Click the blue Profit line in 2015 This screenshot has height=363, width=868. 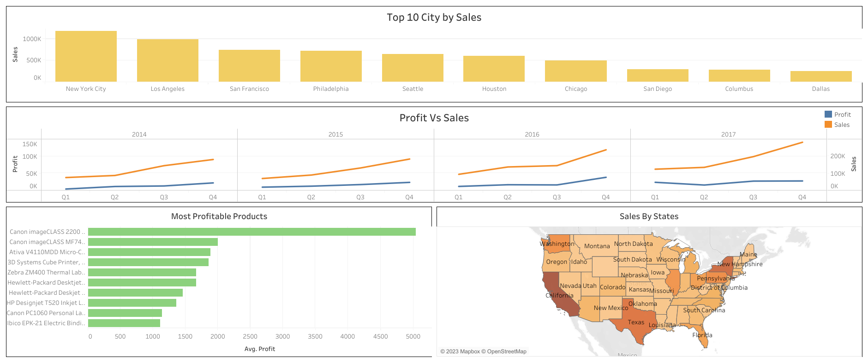click(360, 184)
